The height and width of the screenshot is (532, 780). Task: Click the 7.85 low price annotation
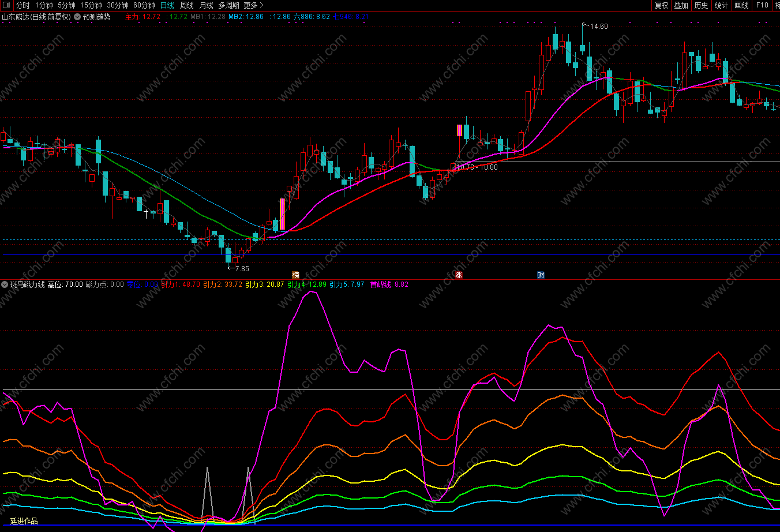click(x=242, y=269)
